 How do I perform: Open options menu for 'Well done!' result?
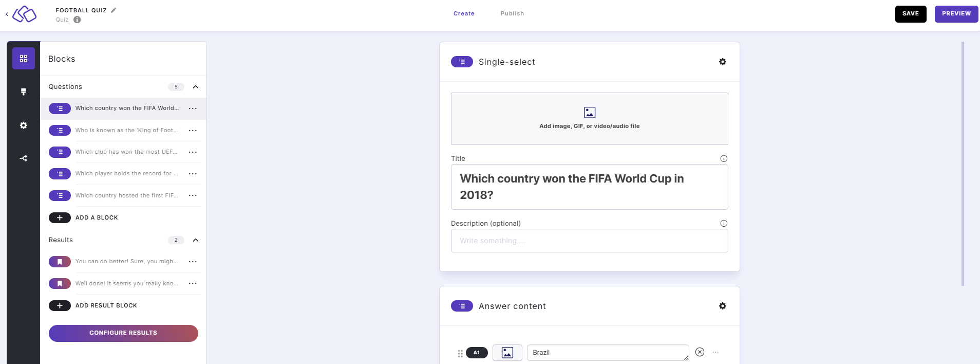[193, 283]
